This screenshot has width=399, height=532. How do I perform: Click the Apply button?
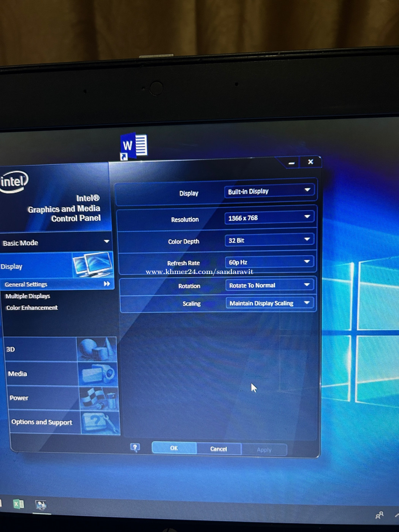coord(264,450)
